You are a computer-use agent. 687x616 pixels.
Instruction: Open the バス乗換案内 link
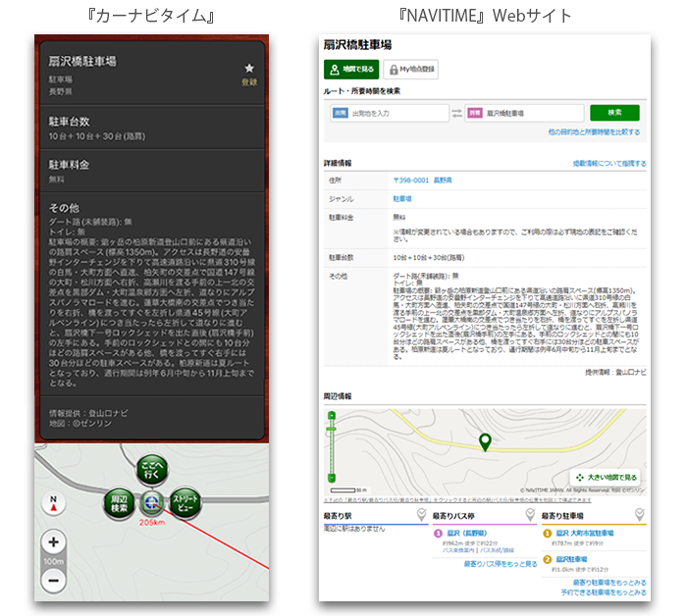click(458, 550)
